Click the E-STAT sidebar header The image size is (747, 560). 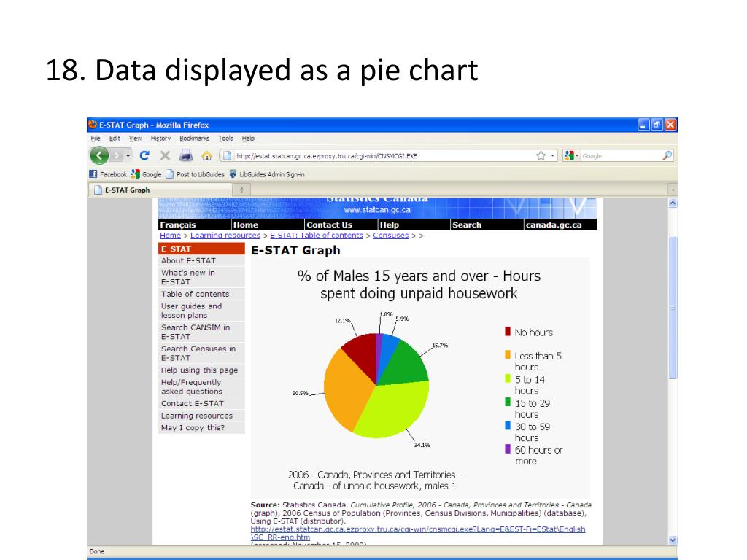tap(201, 249)
